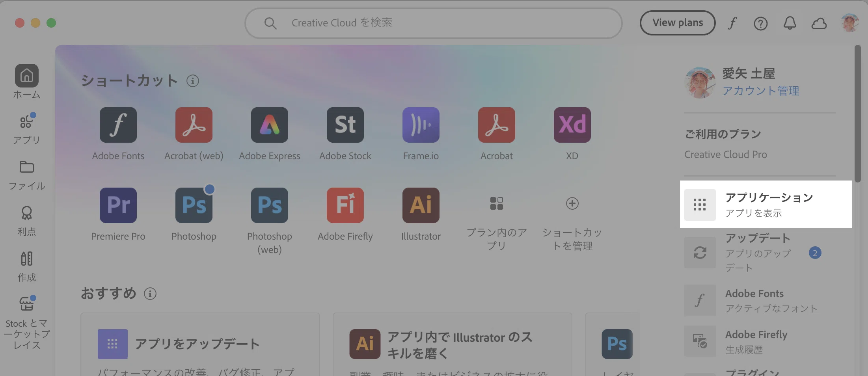Show info for ショートカット section
This screenshot has height=376, width=868.
[x=192, y=81]
